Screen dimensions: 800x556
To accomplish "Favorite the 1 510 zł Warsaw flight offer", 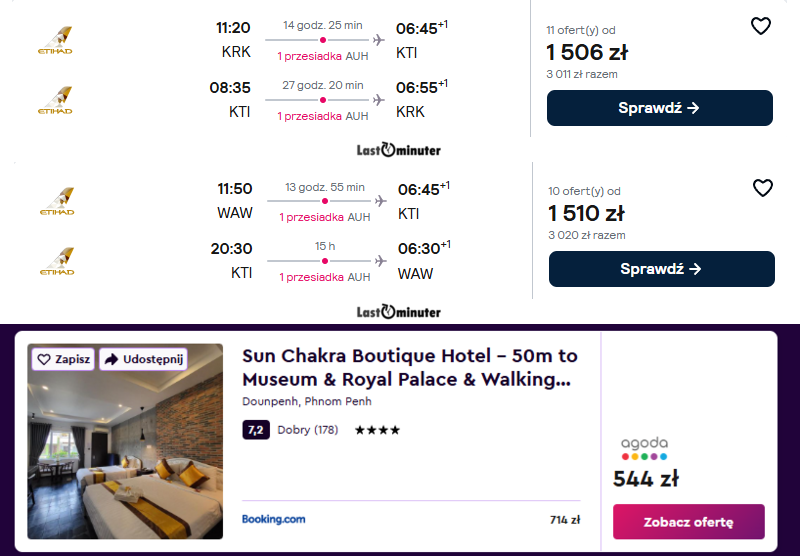I will pyautogui.click(x=763, y=188).
